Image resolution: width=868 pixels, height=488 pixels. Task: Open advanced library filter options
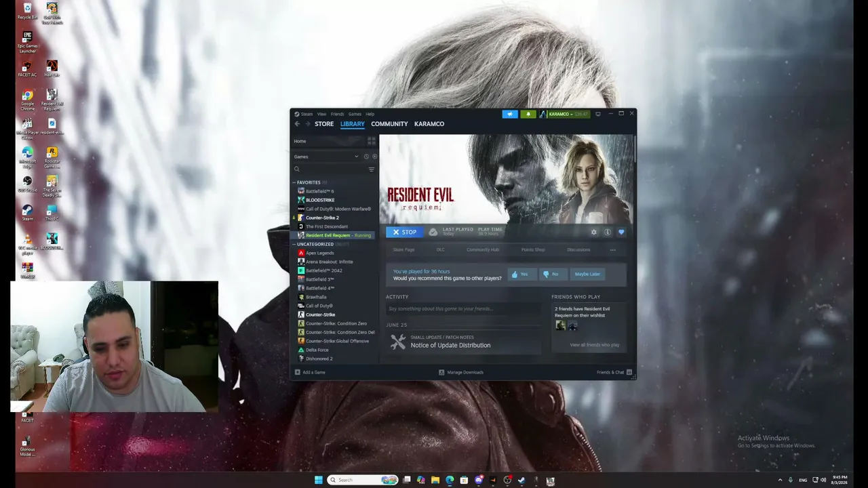(371, 169)
